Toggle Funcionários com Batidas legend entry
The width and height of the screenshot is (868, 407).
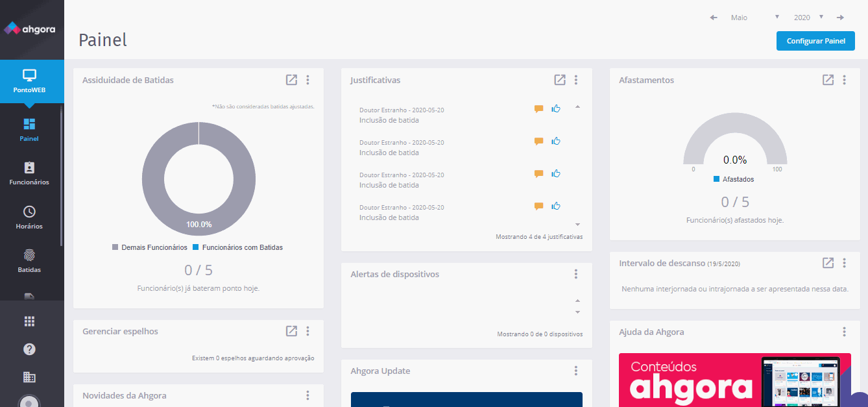tap(238, 247)
